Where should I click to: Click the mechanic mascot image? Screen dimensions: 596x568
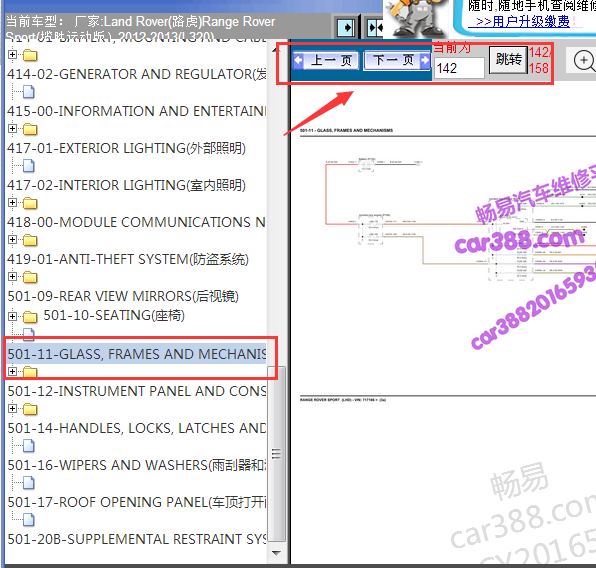[x=417, y=18]
